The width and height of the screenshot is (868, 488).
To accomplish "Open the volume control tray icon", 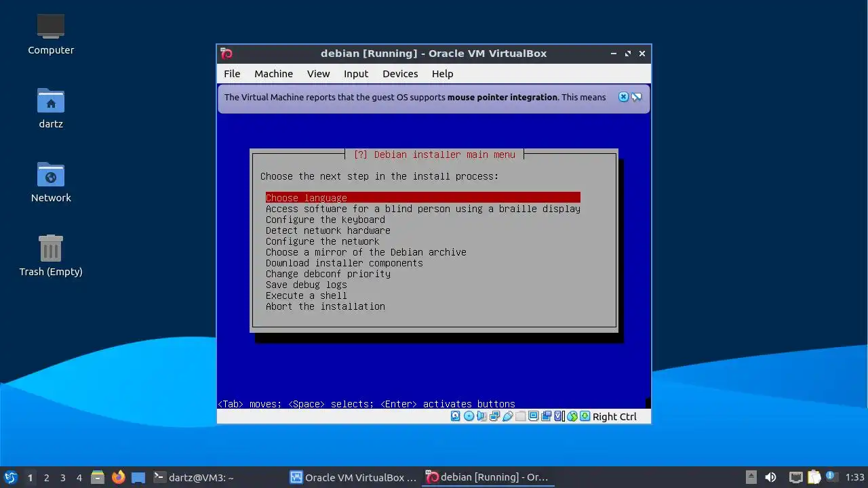I will tap(770, 477).
